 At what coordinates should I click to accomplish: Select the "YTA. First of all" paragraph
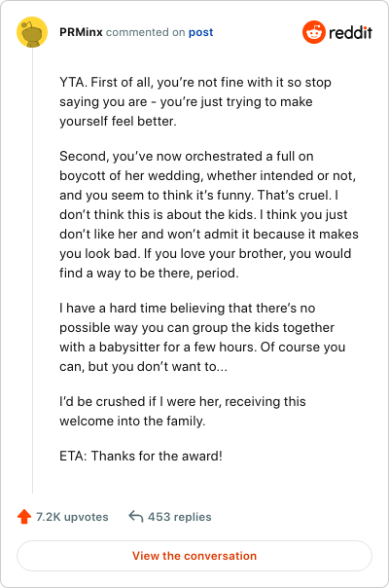pyautogui.click(x=195, y=101)
